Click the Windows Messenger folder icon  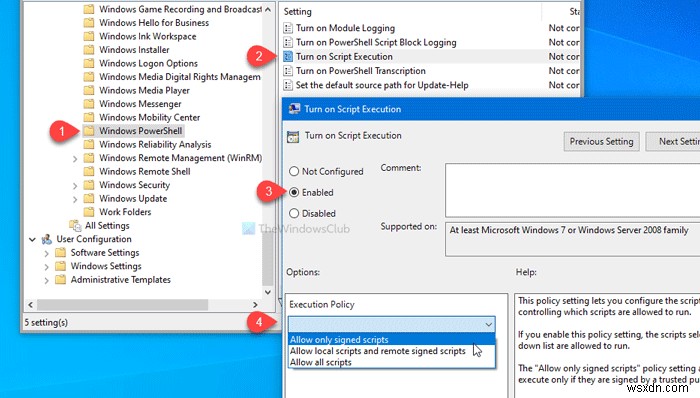point(89,104)
